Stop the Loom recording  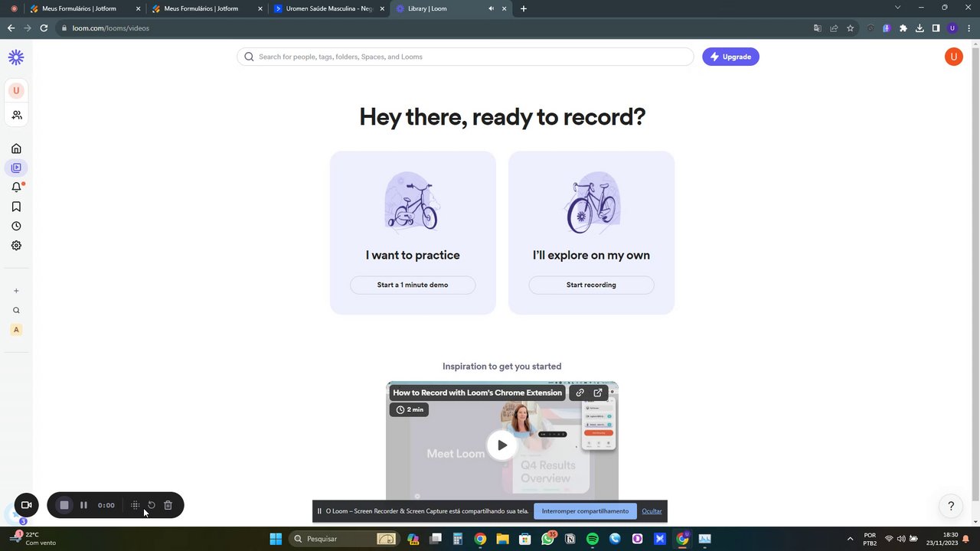[64, 505]
